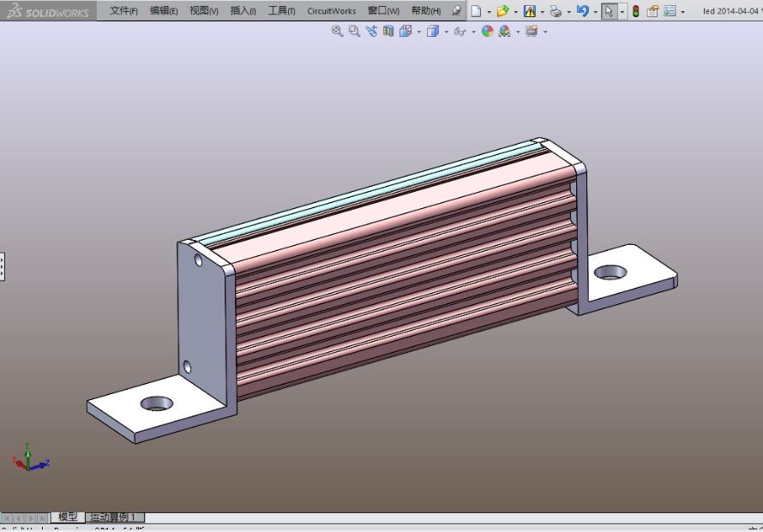
Task: Open the Options settings icon
Action: click(670, 11)
